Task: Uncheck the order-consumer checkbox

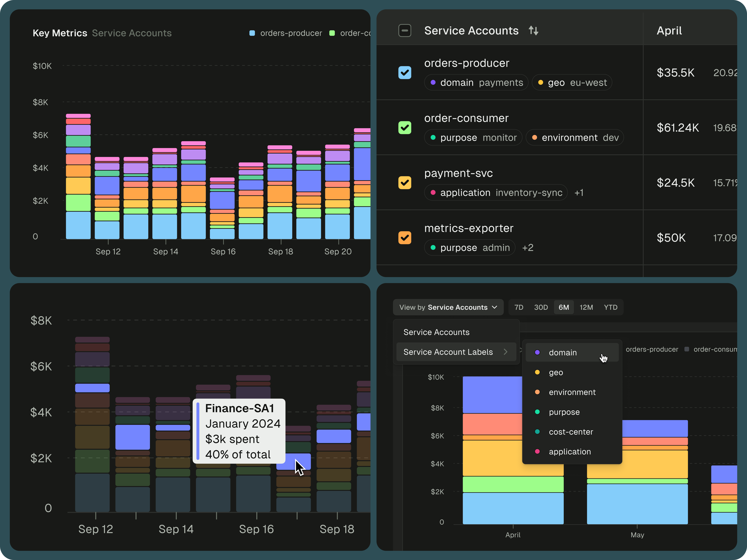Action: (405, 128)
